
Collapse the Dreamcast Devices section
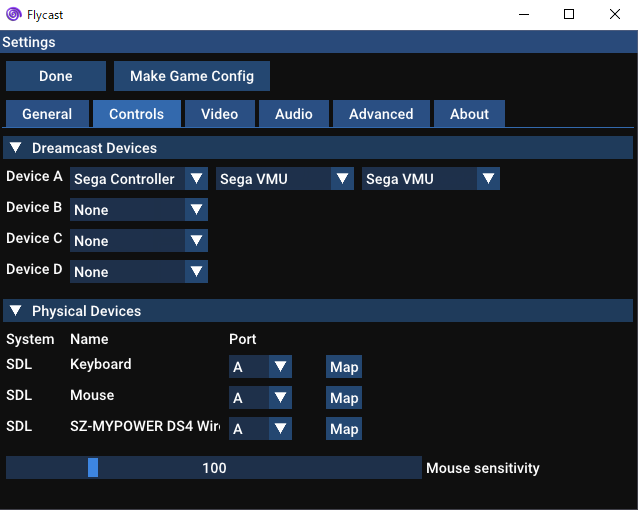(16, 148)
